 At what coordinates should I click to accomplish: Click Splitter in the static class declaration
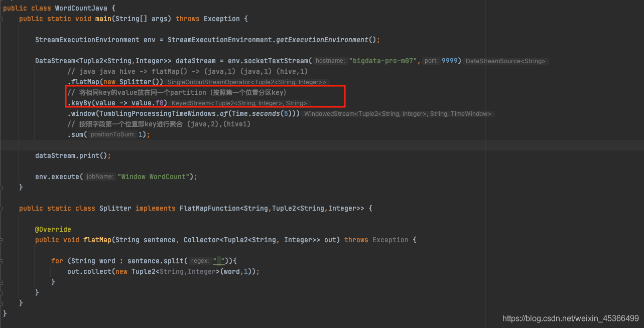coord(115,208)
